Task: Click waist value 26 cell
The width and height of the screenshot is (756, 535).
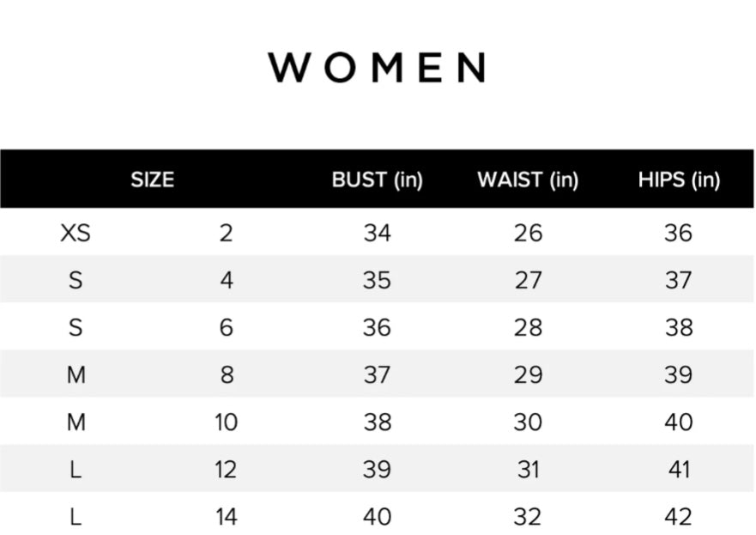Action: click(528, 233)
